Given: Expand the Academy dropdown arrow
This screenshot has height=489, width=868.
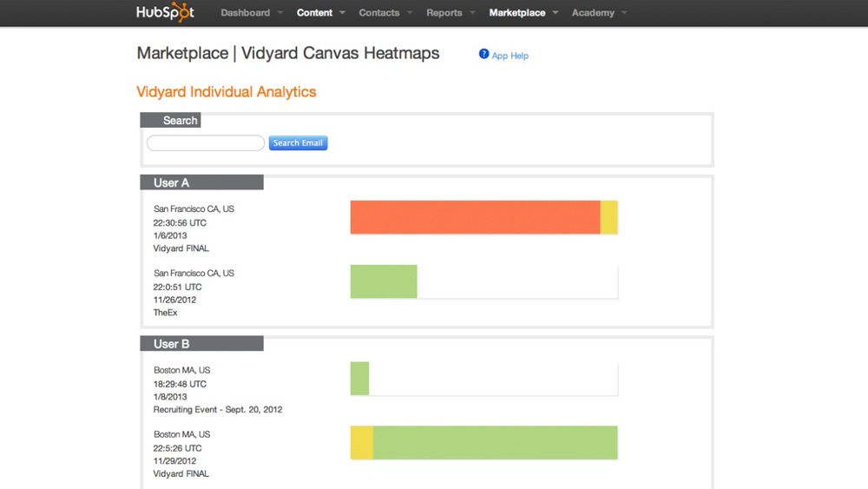Looking at the screenshot, I should 624,12.
